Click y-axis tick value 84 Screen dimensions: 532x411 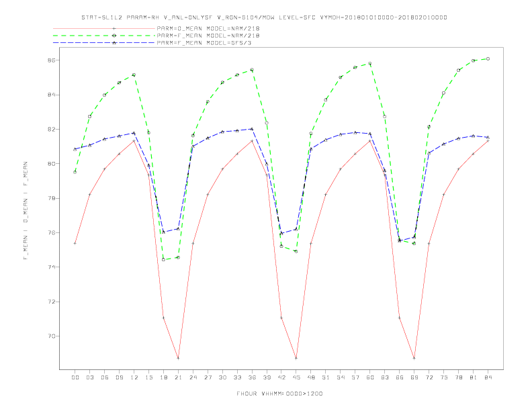(x=52, y=95)
